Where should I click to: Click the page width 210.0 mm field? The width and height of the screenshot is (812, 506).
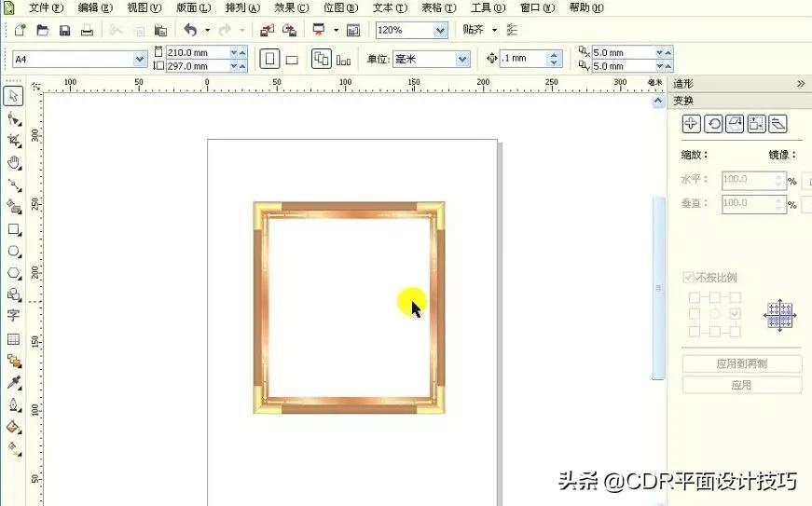pos(198,53)
